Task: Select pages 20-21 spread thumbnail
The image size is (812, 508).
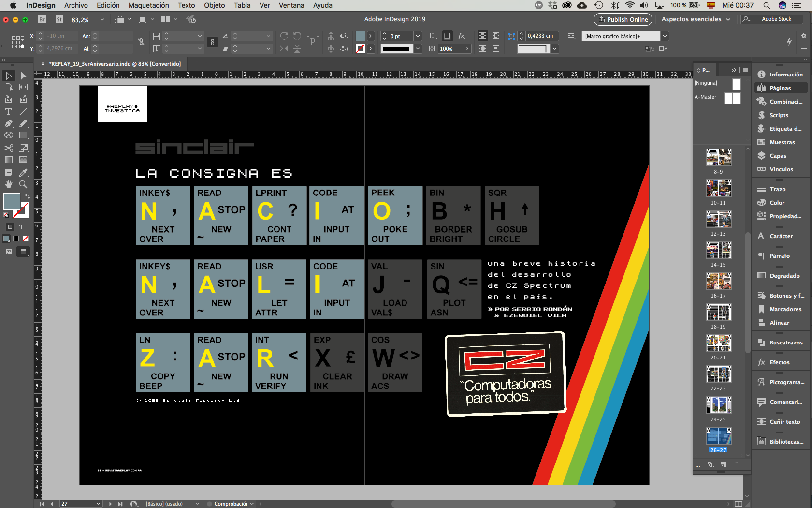Action: [718, 344]
